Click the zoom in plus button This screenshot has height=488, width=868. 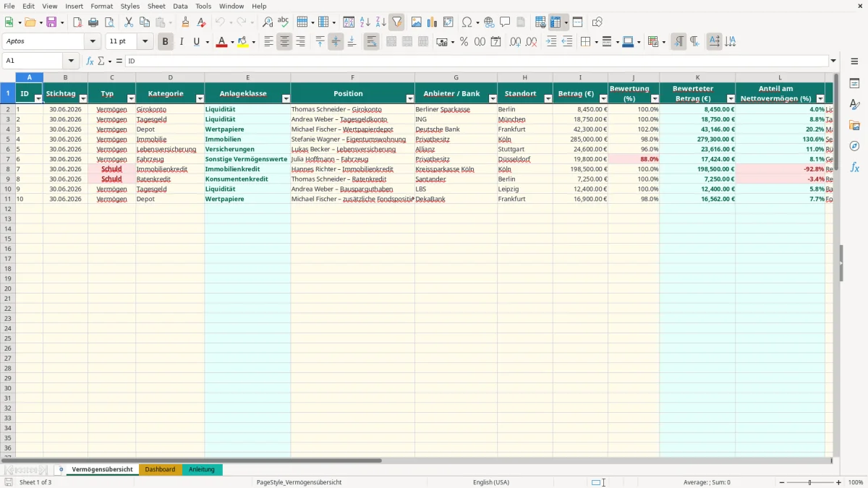[838, 482]
